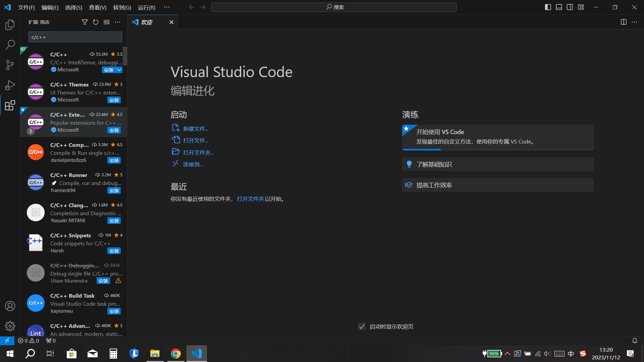Screen dimensions: 644x362
Task: Open the Search view in activity bar
Action: coord(10,45)
